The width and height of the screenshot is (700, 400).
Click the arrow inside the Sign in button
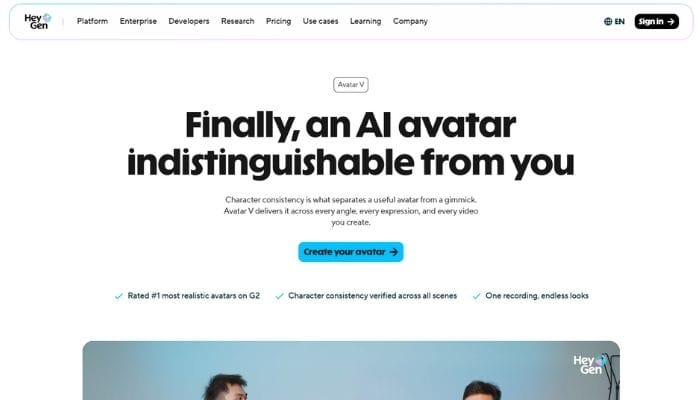(671, 21)
